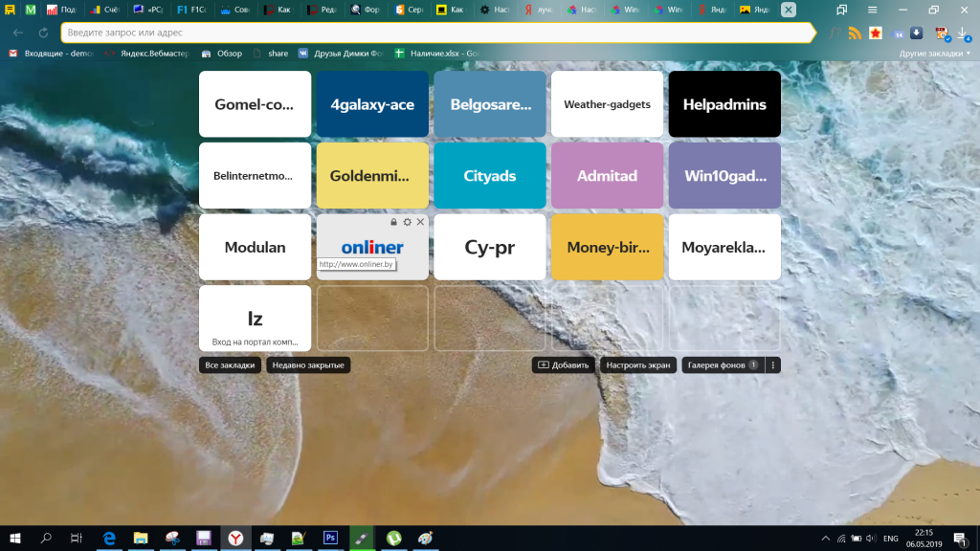
Task: Open the downloads arrow with badge 4
Action: 963,34
